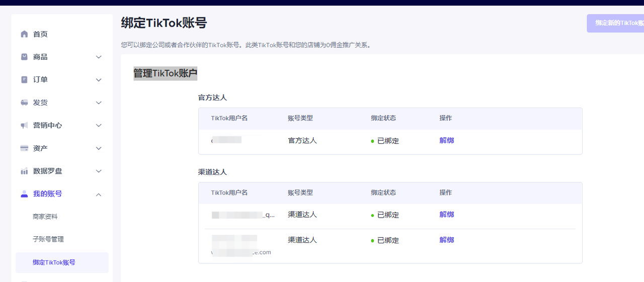Viewport: 644px width, 282px height.
Task: Click the highlighted 管理TikTok账户 heading
Action: pos(165,73)
